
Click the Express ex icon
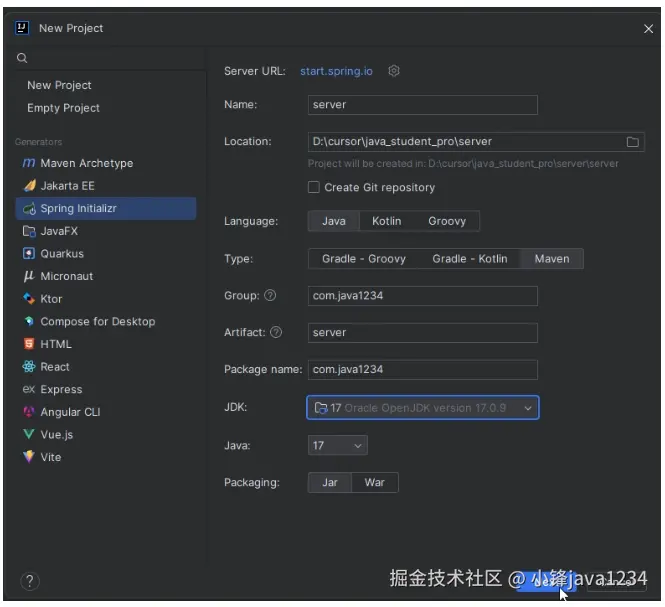28,389
